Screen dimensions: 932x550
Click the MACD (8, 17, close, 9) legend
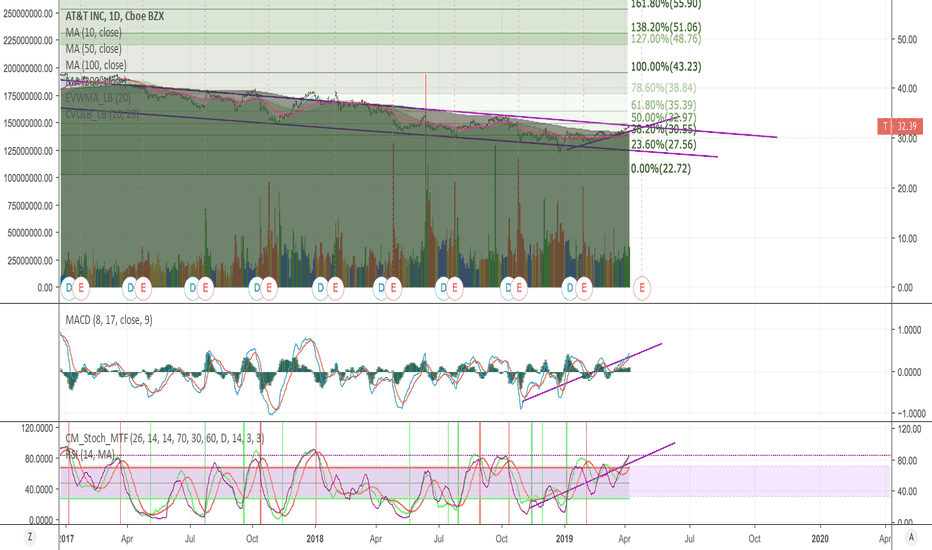coord(109,320)
